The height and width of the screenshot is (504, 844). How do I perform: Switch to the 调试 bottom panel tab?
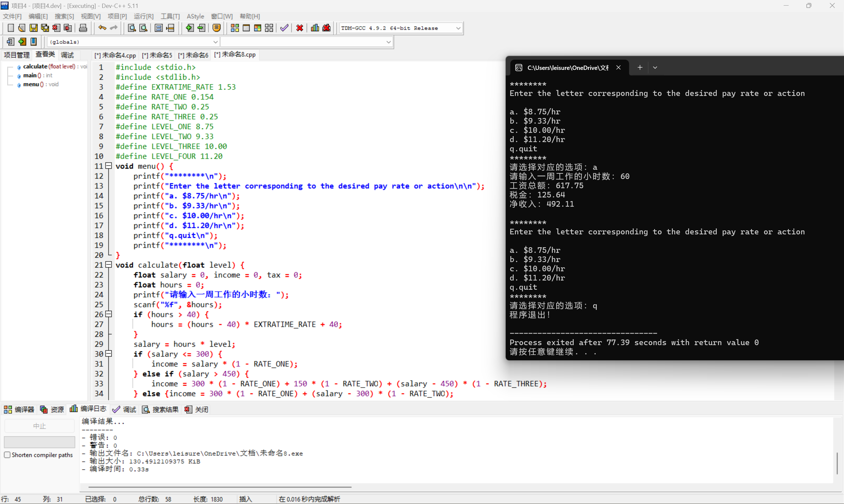tap(129, 409)
